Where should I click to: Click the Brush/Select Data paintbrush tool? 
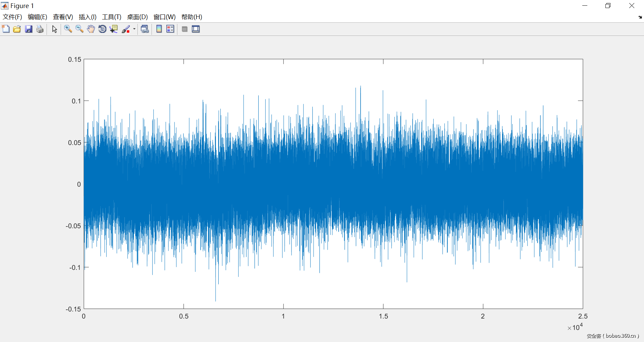pos(126,29)
